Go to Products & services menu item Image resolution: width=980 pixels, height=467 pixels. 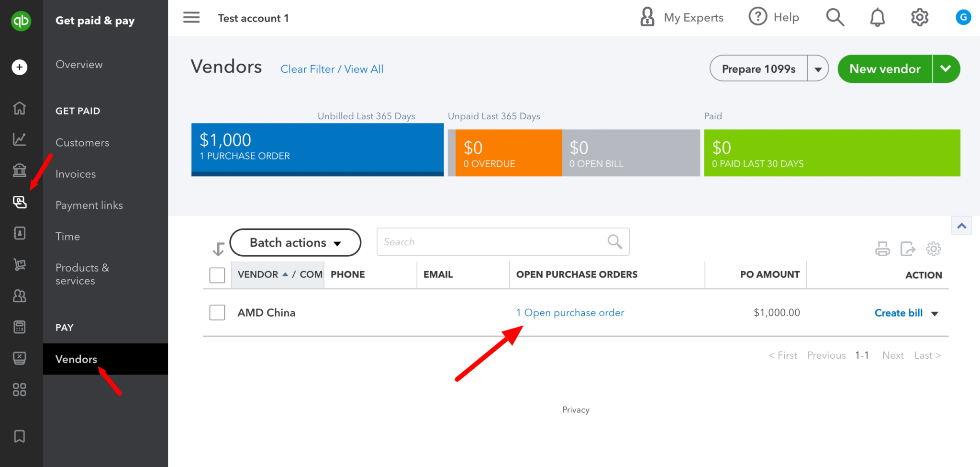[x=82, y=274]
